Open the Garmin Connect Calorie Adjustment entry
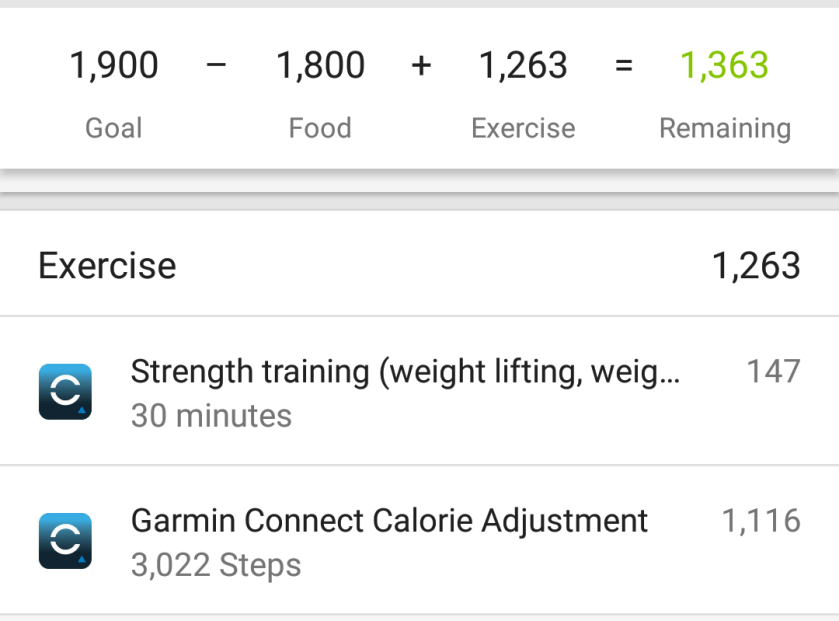The image size is (839, 621). 389,521
